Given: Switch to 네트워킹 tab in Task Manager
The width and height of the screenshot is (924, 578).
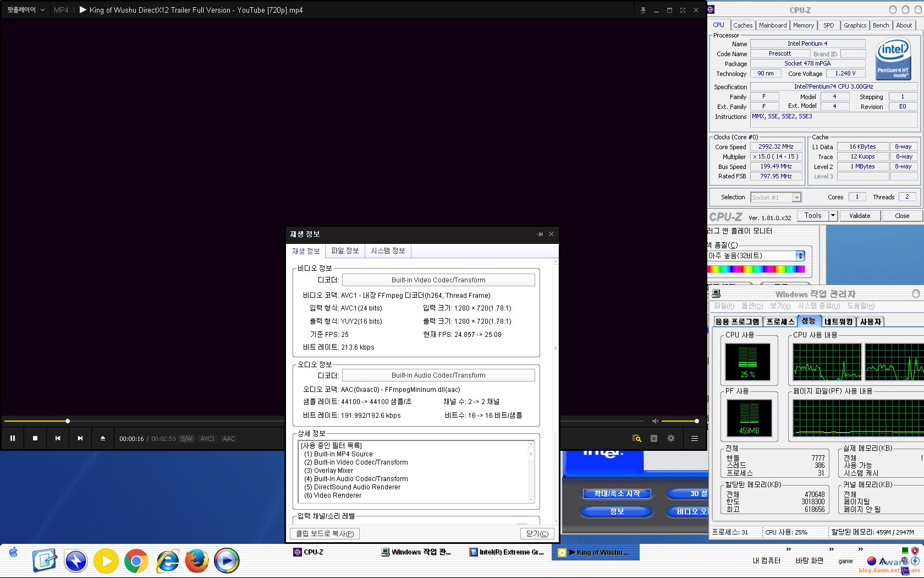Looking at the screenshot, I should 838,321.
